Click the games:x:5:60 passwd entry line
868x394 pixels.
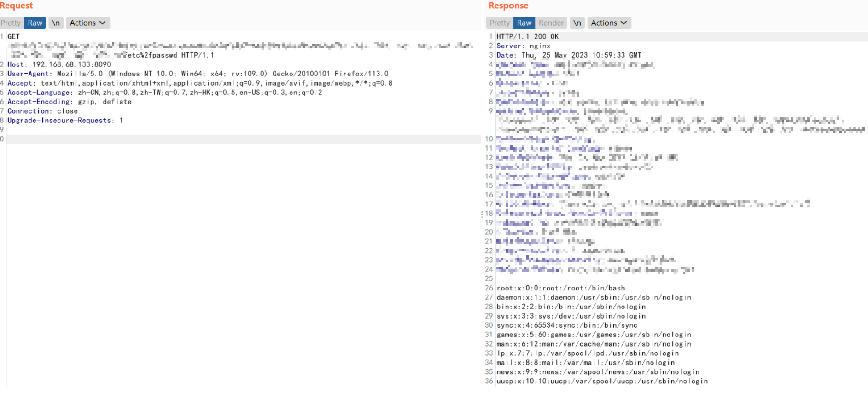[x=594, y=335]
